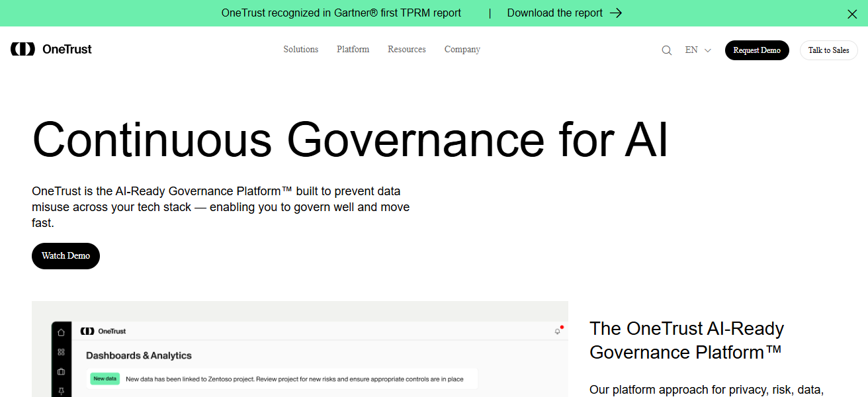Click the notification bell in dashboard preview
The image size is (868, 397).
point(558,331)
